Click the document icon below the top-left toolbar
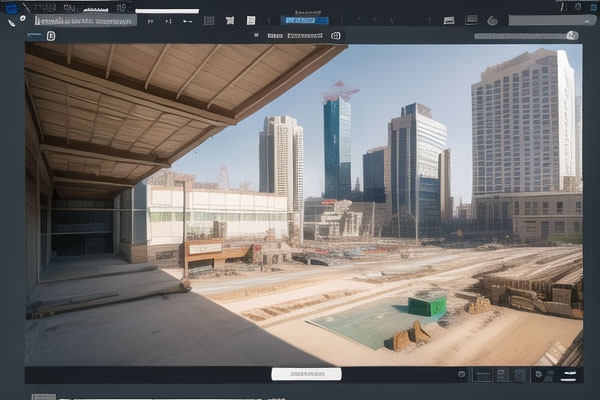Image resolution: width=600 pixels, height=400 pixels. coord(51,36)
